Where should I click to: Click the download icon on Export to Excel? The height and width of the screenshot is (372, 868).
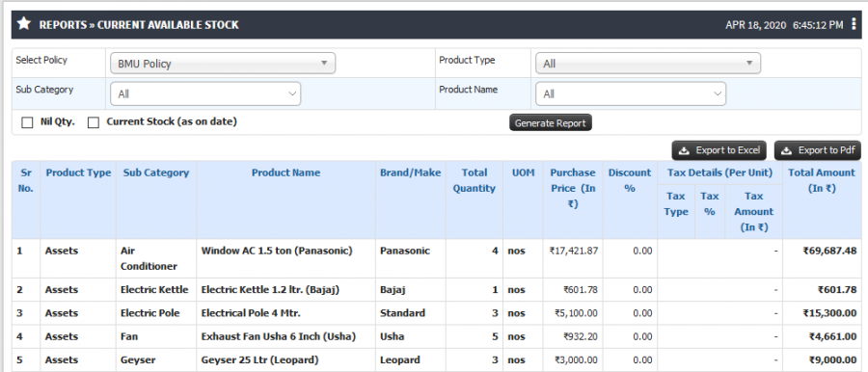tap(684, 150)
